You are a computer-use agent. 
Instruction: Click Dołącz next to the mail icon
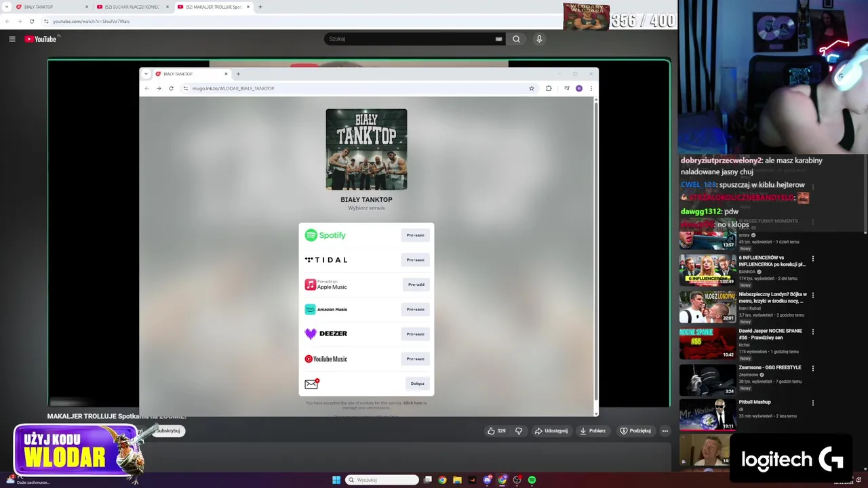pos(418,384)
